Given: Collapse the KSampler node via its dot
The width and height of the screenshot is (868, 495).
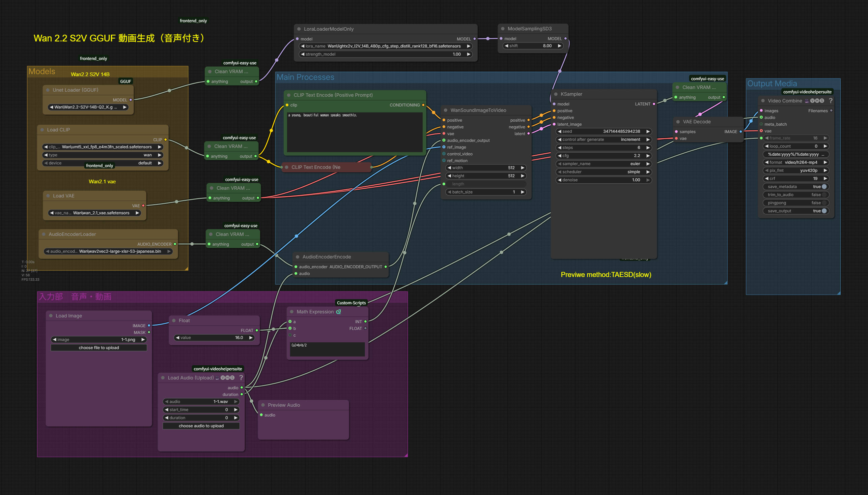Looking at the screenshot, I should pos(556,94).
